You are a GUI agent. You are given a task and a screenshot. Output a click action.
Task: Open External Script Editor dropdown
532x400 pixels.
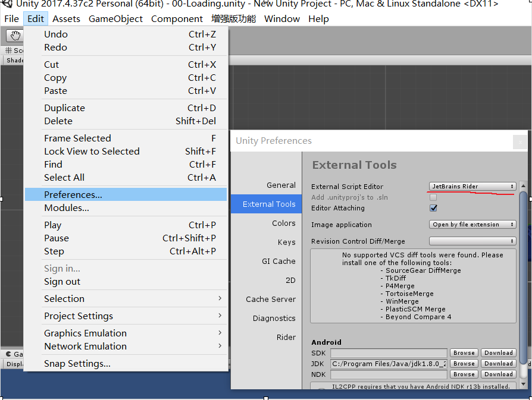pos(472,186)
